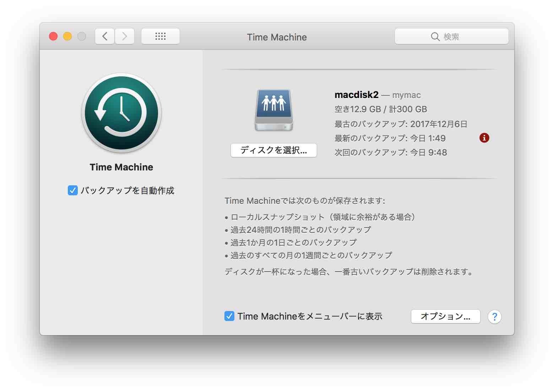Click the macdisk2 disk name
This screenshot has width=554, height=392.
point(357,94)
